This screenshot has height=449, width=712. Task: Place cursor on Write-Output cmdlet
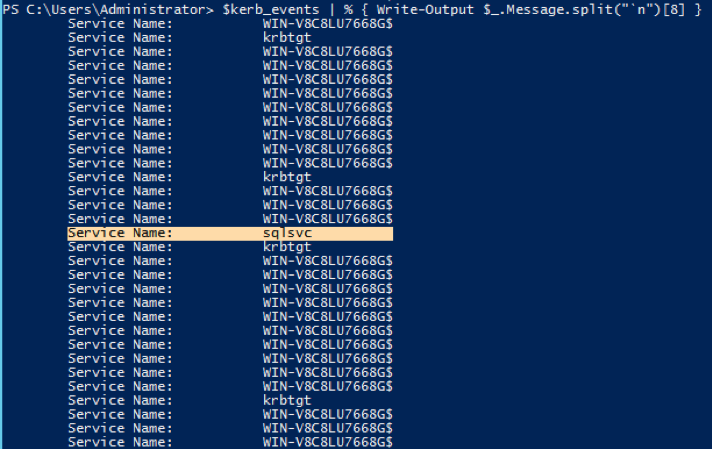(425, 10)
